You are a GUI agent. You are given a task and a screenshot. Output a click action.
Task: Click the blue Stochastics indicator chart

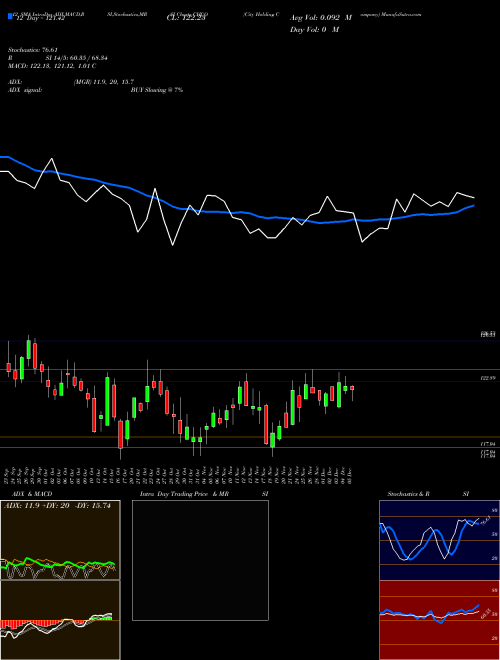tap(439, 540)
